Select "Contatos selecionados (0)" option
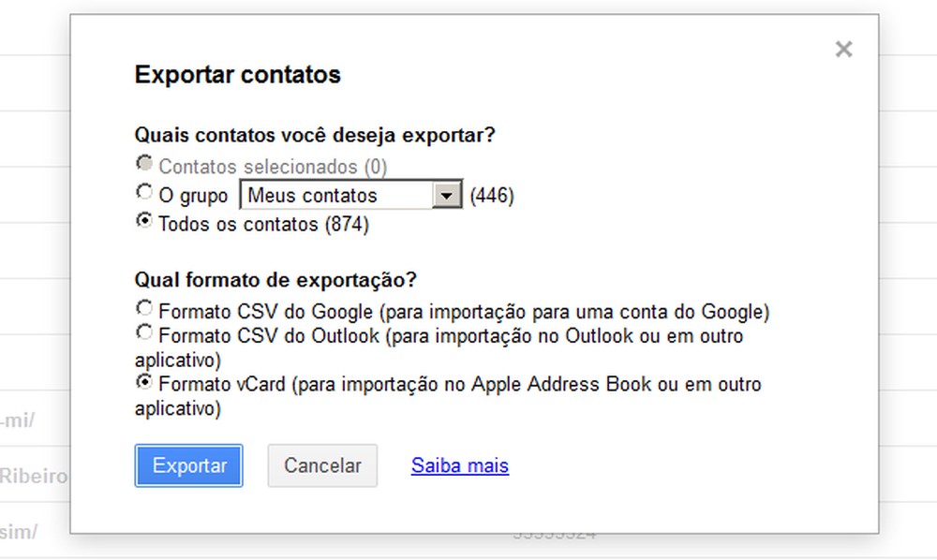Viewport: 937px width, 560px height. 144,162
